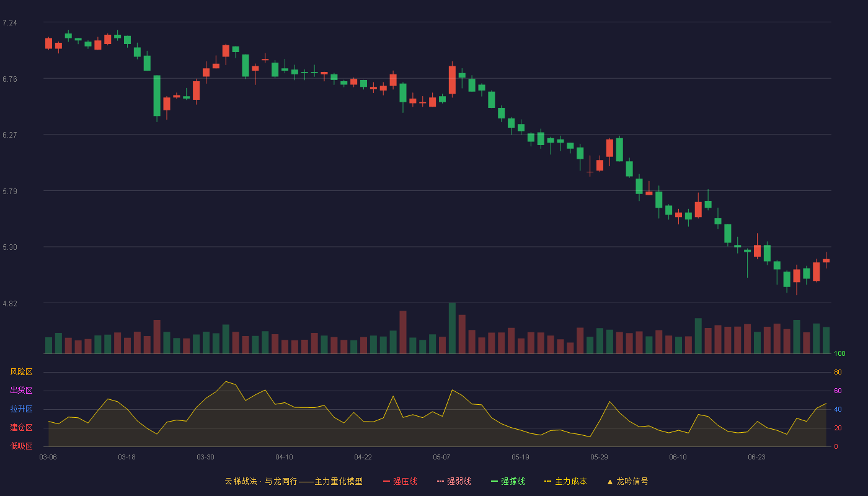Click the 20 indicator scale value
Image resolution: width=868 pixels, height=496 pixels.
pyautogui.click(x=838, y=428)
